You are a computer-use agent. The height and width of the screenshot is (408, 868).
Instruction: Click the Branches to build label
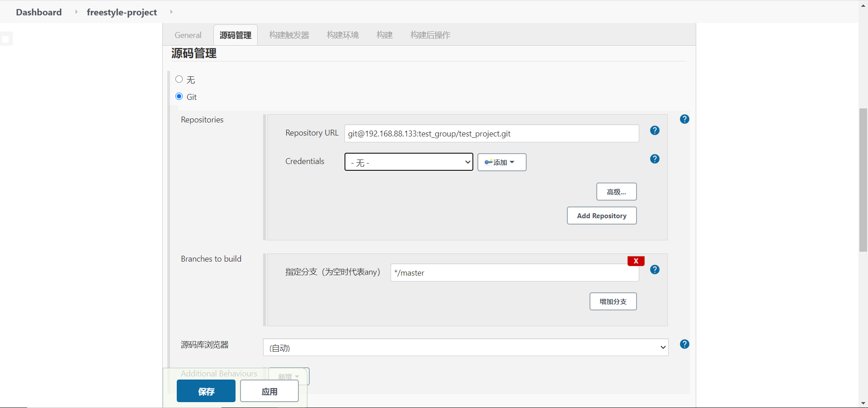pyautogui.click(x=211, y=259)
